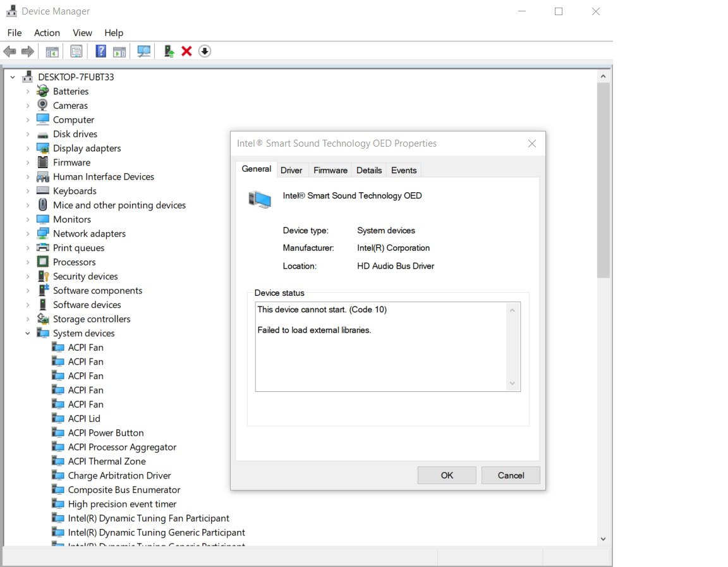Screen dimensions: 728x567
Task: Select the Batteries category icon
Action: (x=43, y=91)
